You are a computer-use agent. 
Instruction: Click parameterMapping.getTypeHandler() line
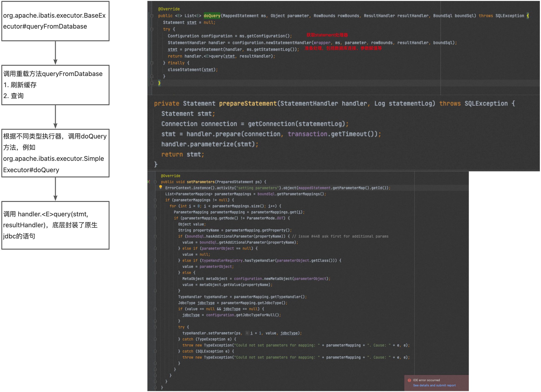tap(242, 297)
